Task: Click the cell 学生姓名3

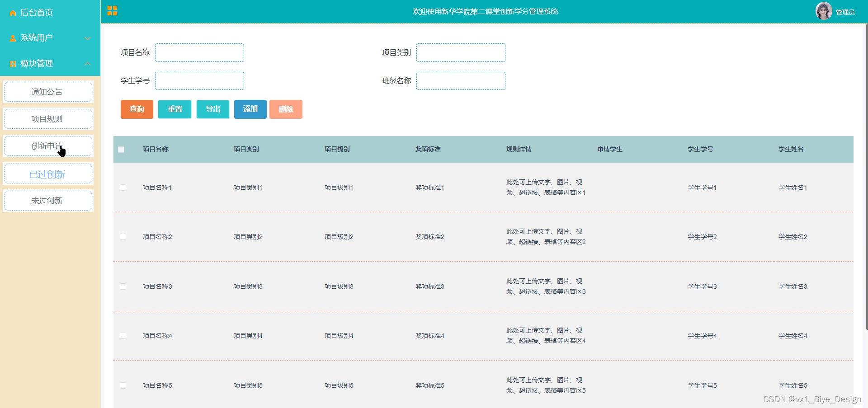Action: [x=793, y=286]
